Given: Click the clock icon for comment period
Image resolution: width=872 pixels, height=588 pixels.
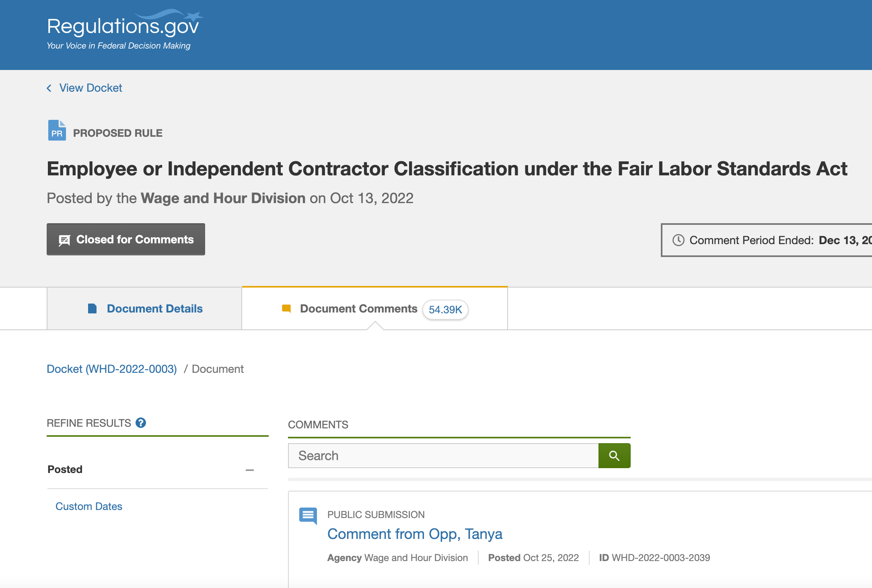Looking at the screenshot, I should (x=678, y=240).
